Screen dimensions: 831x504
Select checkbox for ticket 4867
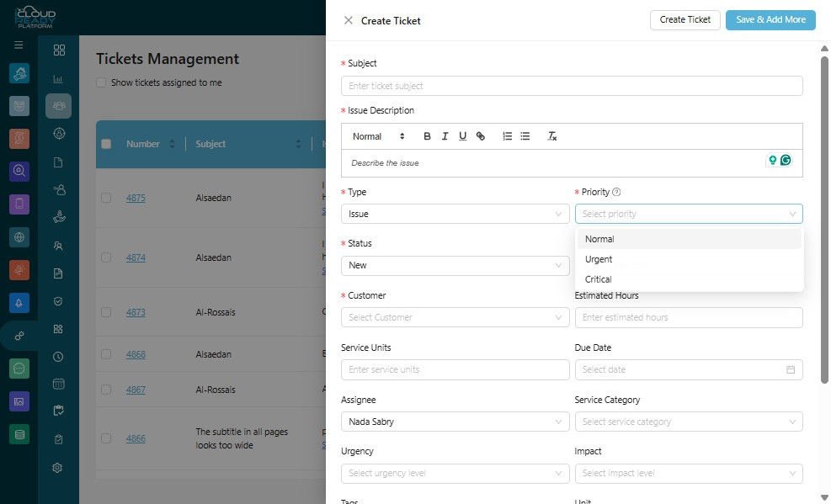(x=106, y=389)
